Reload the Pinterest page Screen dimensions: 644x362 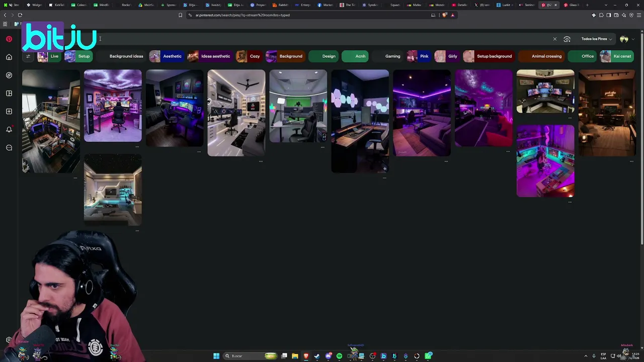[x=20, y=15]
